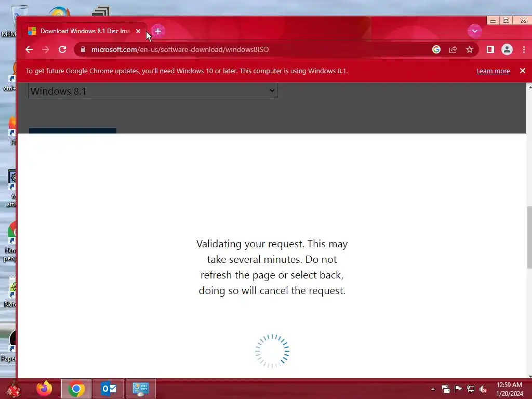Select the Download Windows 8.1 Disc Image tab
This screenshot has height=399, width=532.
tap(85, 31)
